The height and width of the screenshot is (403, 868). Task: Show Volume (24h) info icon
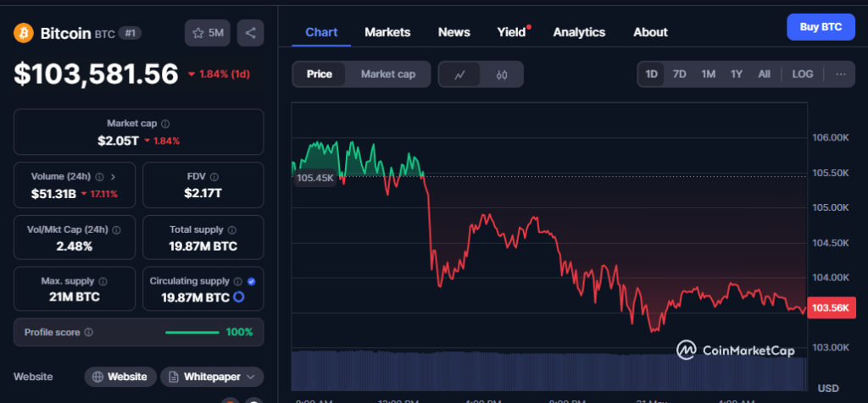click(x=99, y=177)
